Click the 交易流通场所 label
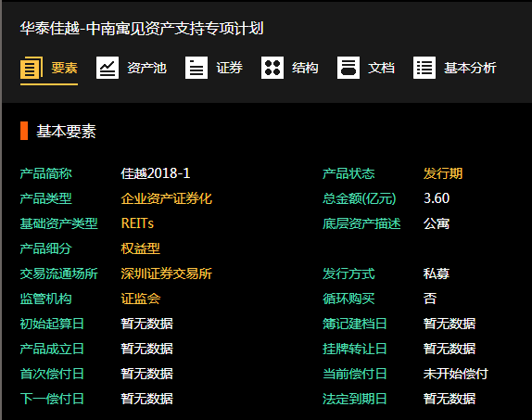This screenshot has height=420, width=532. click(58, 274)
